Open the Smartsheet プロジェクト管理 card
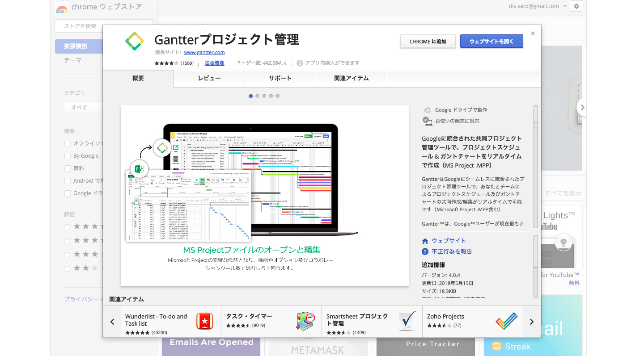Screen dimensions: 644x356 coord(372,322)
